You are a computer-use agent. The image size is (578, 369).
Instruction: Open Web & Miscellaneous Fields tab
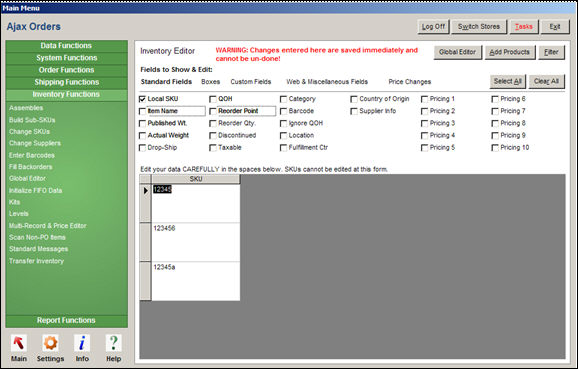[x=327, y=82]
